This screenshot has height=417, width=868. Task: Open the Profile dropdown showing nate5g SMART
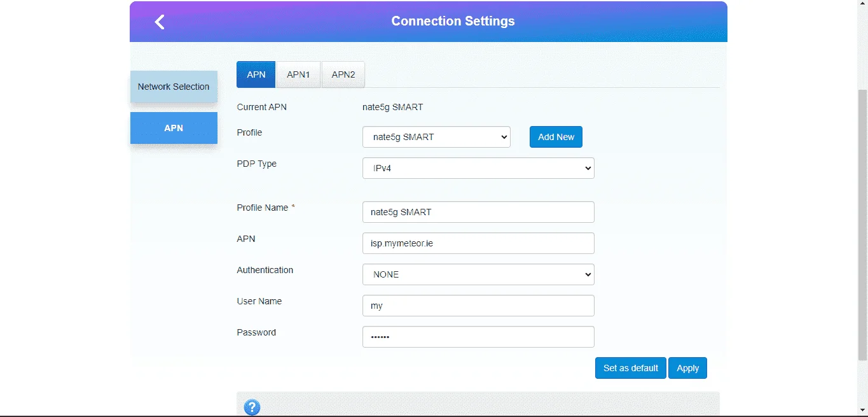click(436, 137)
